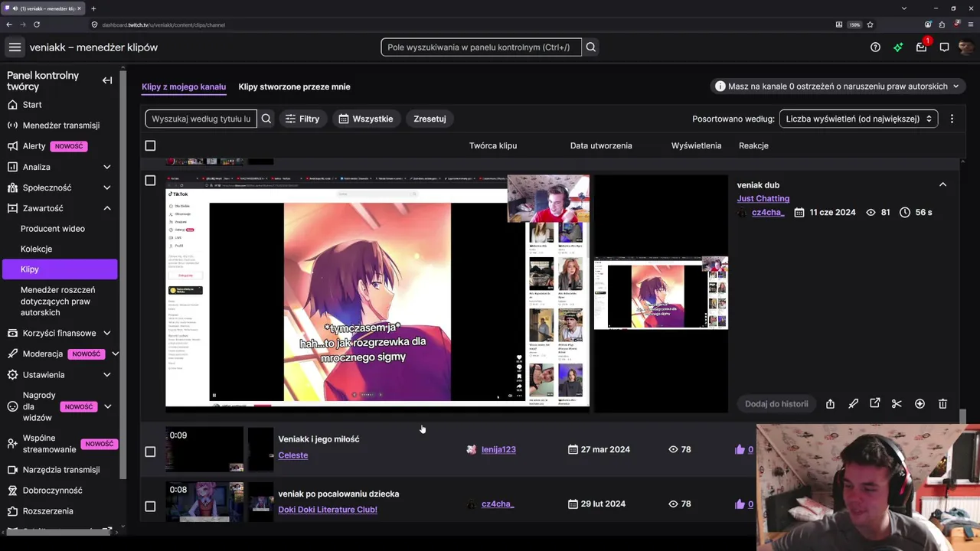Open the three-dot options menu

(952, 119)
